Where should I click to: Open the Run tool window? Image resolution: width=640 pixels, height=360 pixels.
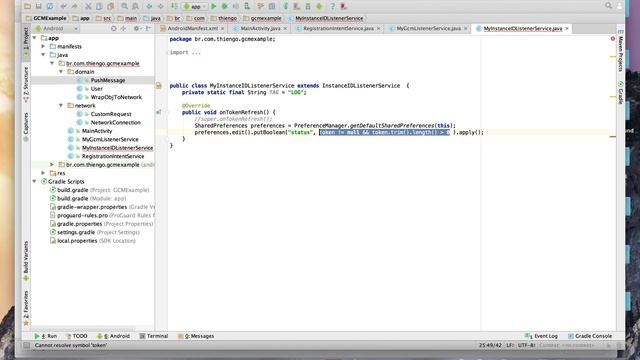[46, 336]
